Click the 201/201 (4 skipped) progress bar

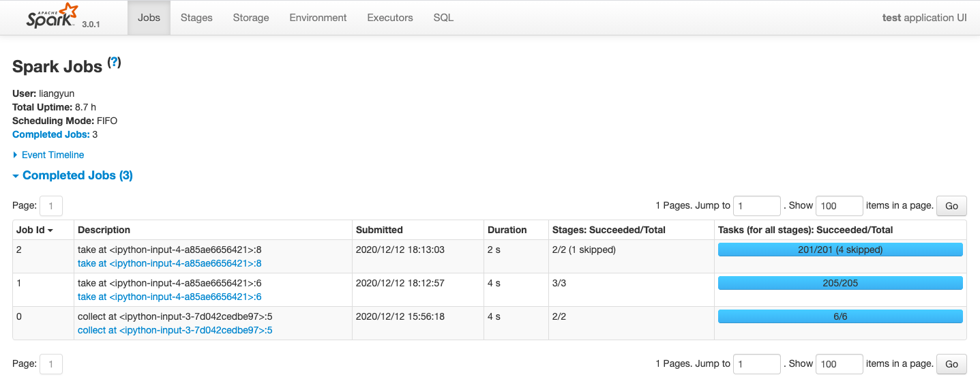(840, 250)
